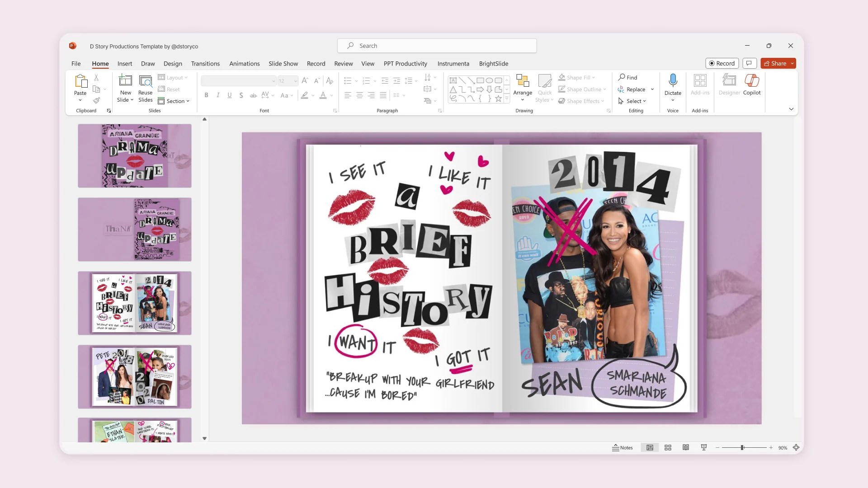Click the Reuse Slides icon
The width and height of the screenshot is (868, 488).
(145, 81)
